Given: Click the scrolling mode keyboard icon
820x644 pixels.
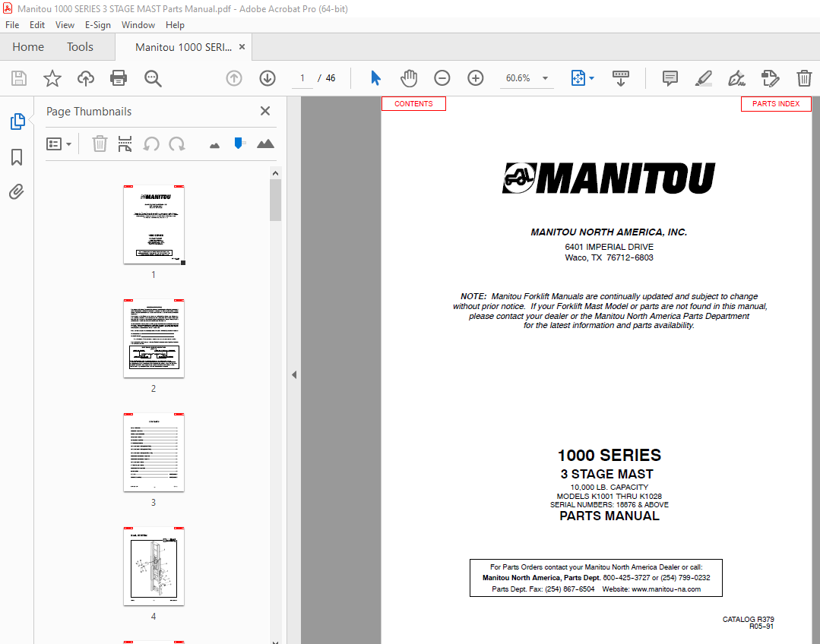Looking at the screenshot, I should (x=621, y=78).
